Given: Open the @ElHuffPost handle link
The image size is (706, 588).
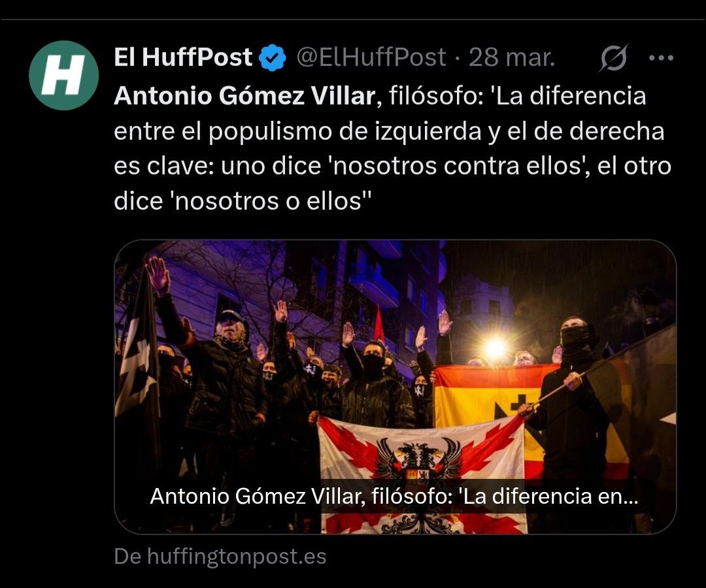Looking at the screenshot, I should pyautogui.click(x=371, y=57).
